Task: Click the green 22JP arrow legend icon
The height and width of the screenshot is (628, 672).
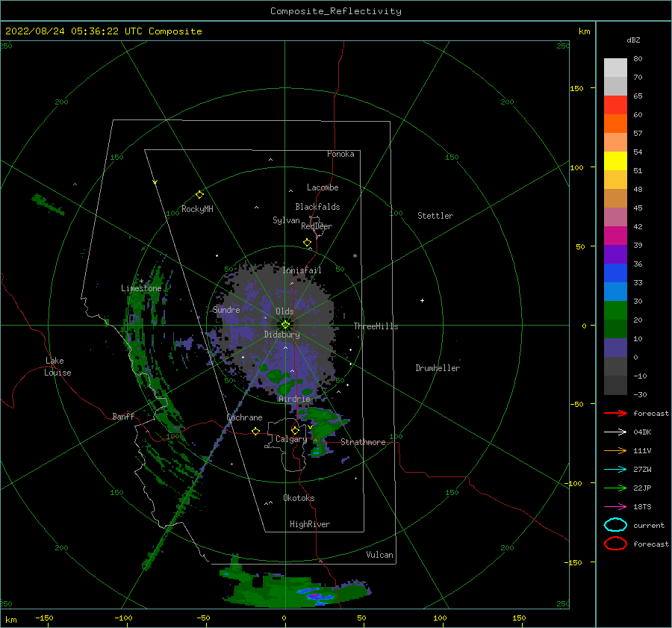Action: tap(615, 488)
